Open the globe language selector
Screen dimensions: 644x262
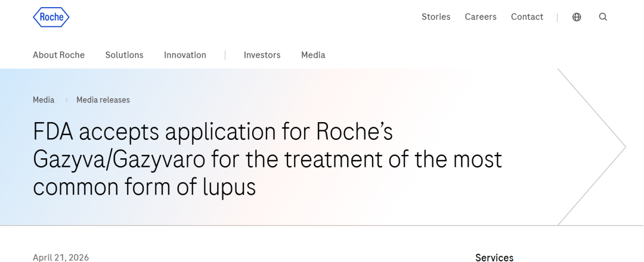click(x=577, y=17)
